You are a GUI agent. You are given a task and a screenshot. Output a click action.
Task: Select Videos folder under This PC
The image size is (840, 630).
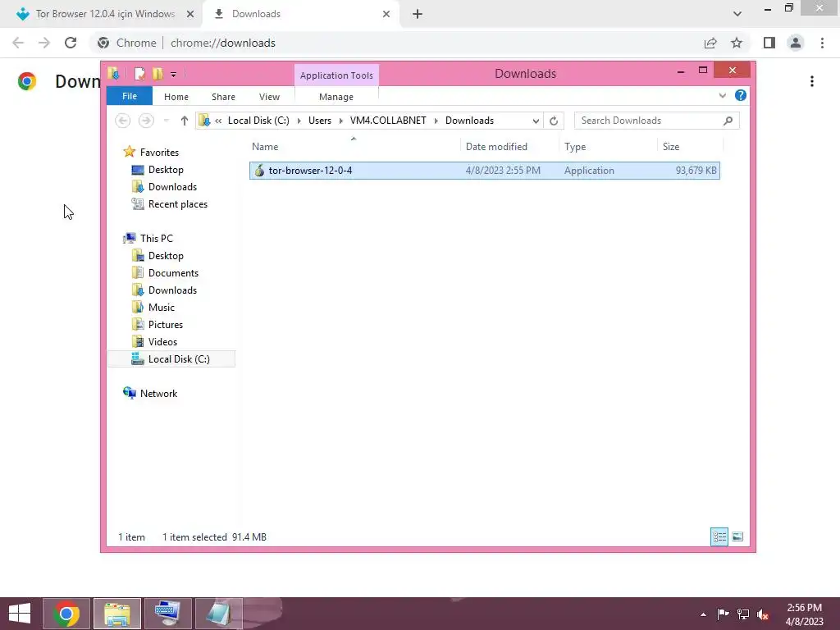[x=162, y=342]
